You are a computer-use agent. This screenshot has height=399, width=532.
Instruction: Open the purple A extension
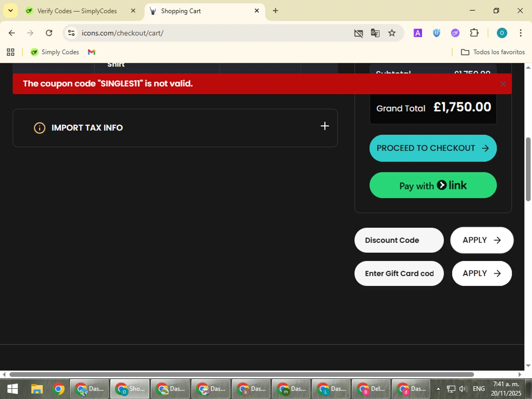coord(418,33)
